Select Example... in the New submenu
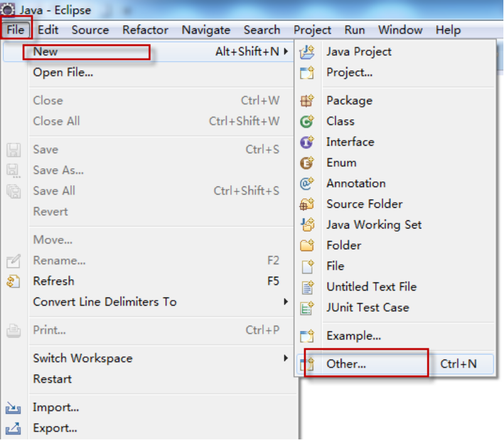 [x=395, y=336]
